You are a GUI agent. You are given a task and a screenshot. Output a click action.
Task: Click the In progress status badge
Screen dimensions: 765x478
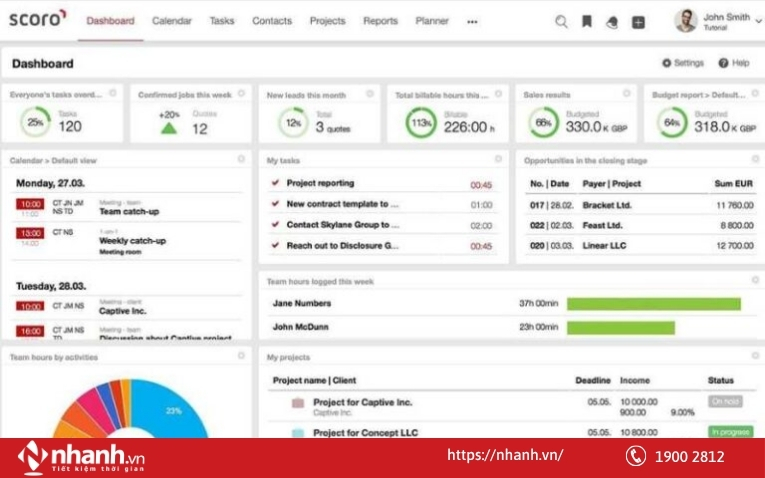(730, 432)
